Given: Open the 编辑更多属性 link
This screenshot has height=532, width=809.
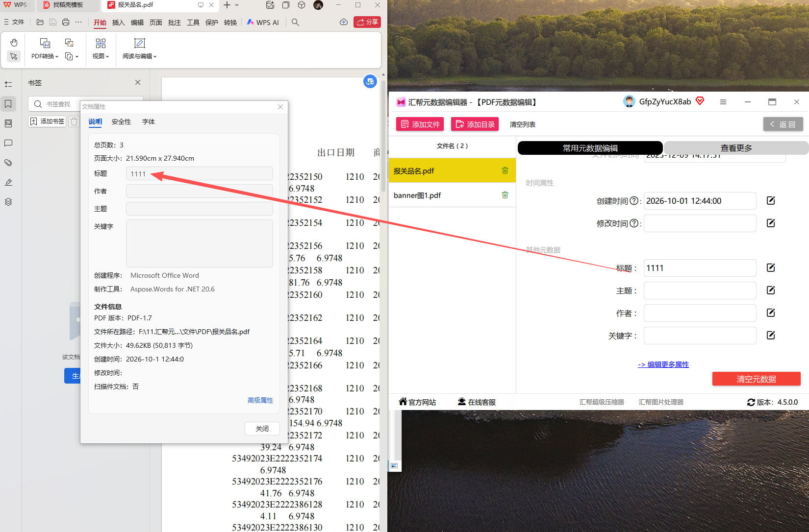Looking at the screenshot, I should click(x=663, y=364).
